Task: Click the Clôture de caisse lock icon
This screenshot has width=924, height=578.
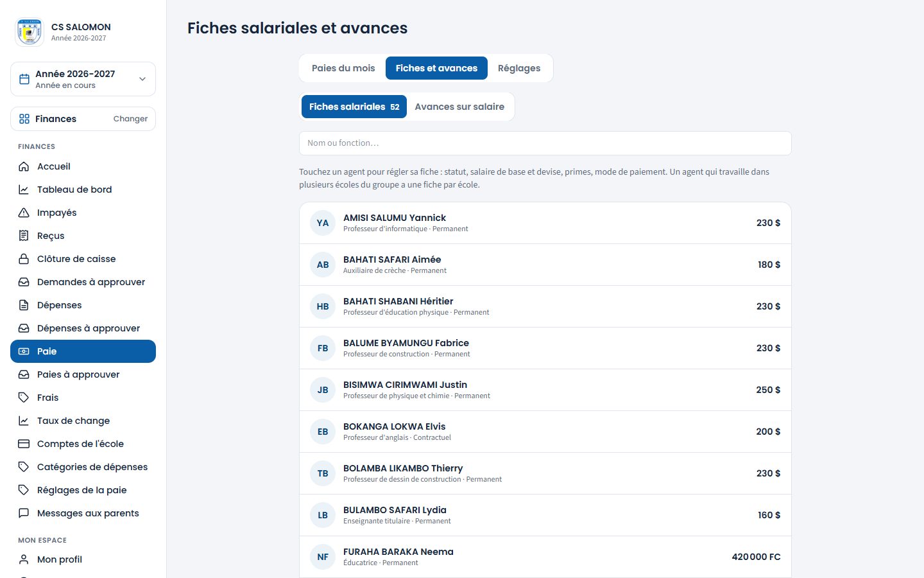Action: [24, 259]
